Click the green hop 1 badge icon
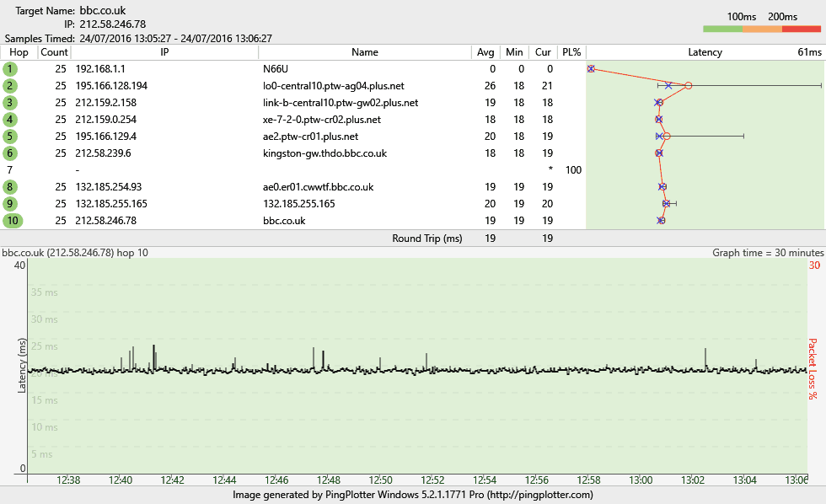The height and width of the screenshot is (504, 826). (x=9, y=68)
